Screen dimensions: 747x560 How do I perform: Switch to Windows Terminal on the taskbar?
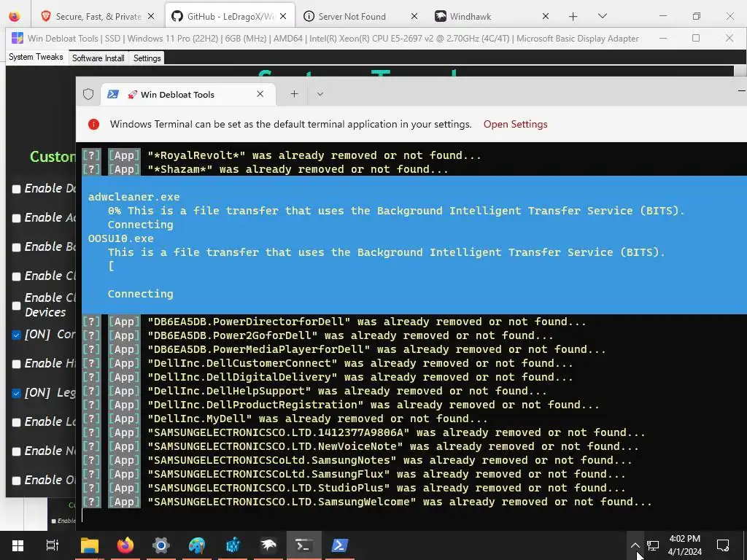304,545
